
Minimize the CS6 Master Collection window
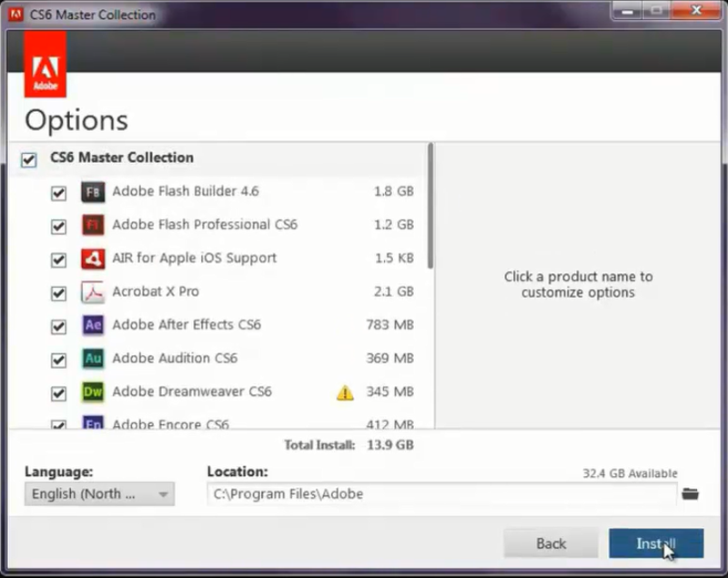627,11
